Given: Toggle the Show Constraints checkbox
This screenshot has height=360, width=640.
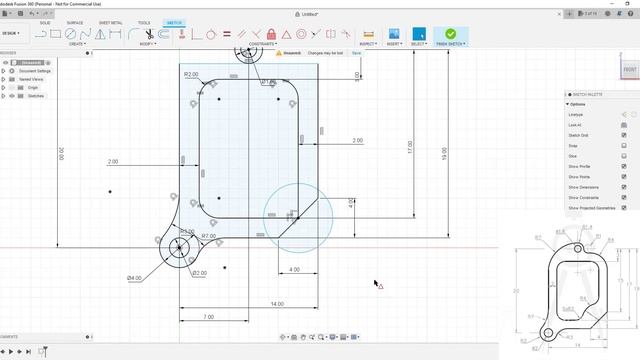Looking at the screenshot, I should pos(624,198).
